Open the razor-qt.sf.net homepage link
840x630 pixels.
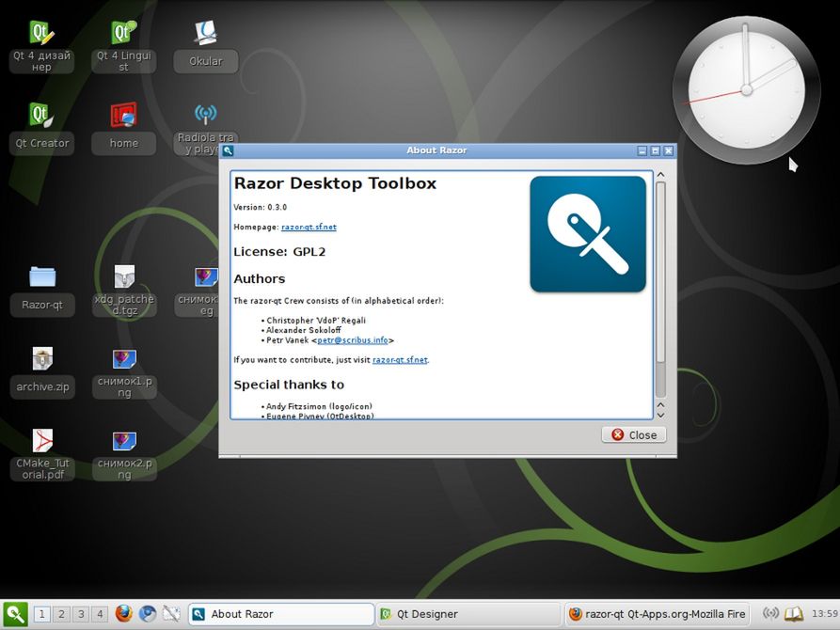(309, 228)
